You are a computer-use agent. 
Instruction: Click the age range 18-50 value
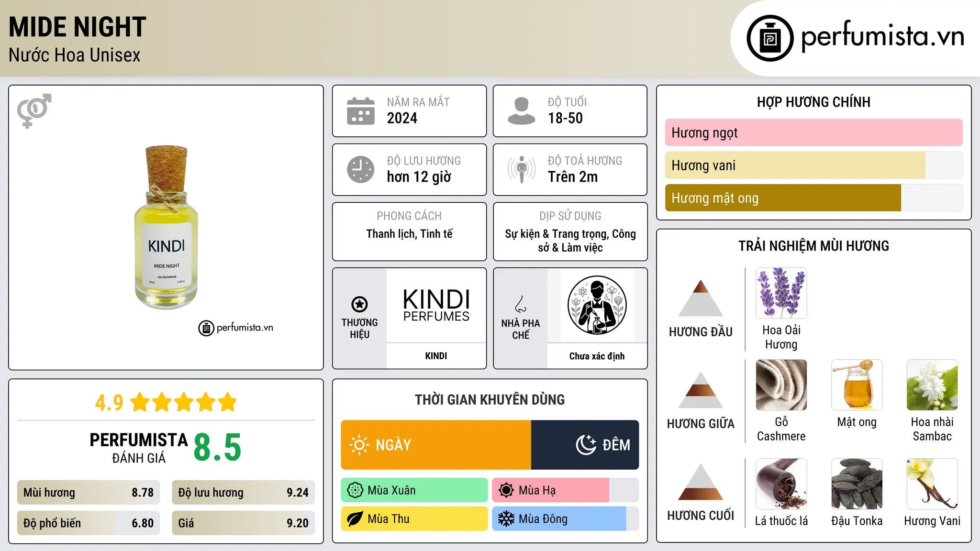pyautogui.click(x=565, y=118)
